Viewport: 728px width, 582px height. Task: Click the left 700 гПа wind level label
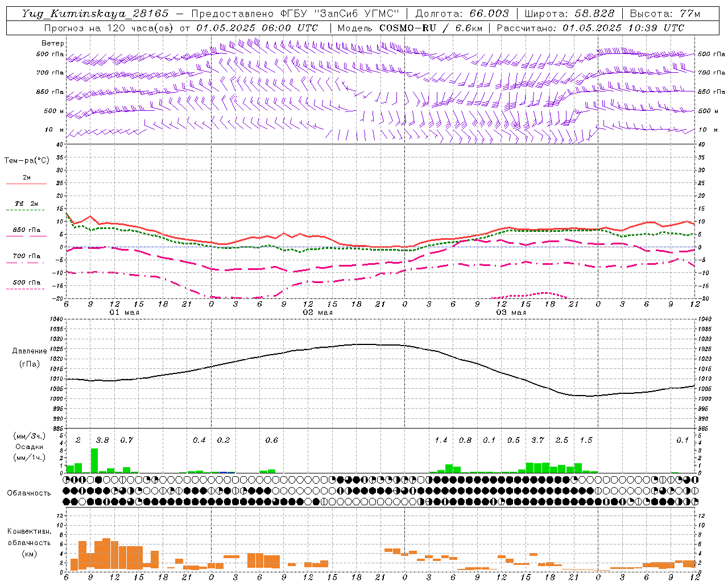coord(50,73)
